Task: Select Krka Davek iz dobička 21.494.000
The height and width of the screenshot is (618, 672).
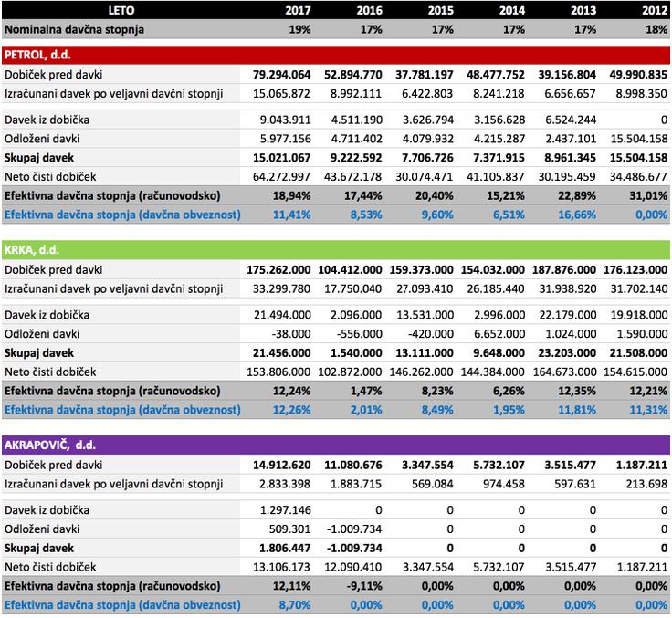Action: point(282,315)
